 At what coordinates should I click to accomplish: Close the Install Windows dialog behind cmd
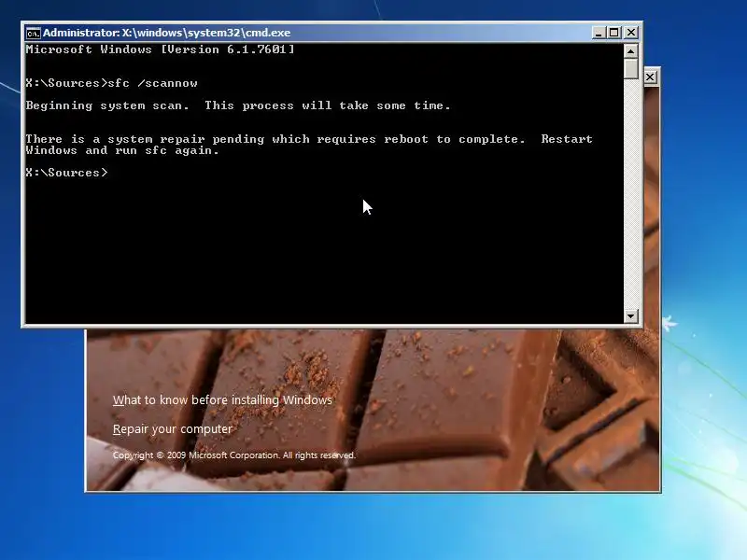[650, 77]
